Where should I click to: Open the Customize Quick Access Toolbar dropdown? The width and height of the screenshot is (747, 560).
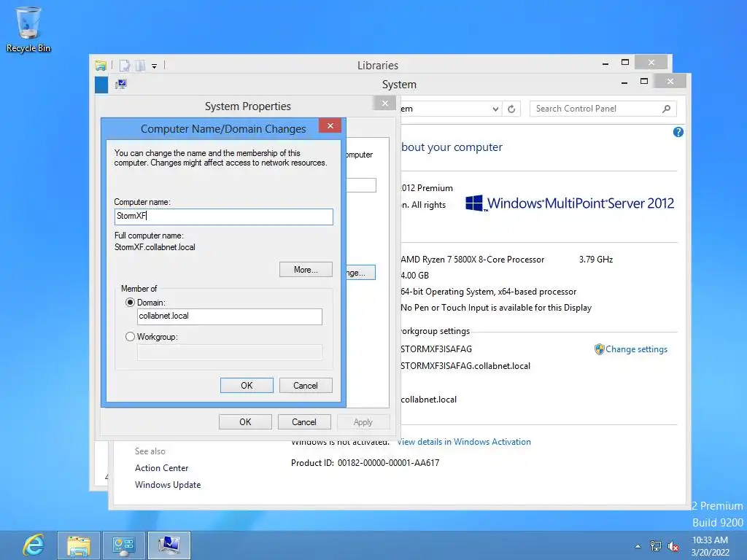pos(155,66)
